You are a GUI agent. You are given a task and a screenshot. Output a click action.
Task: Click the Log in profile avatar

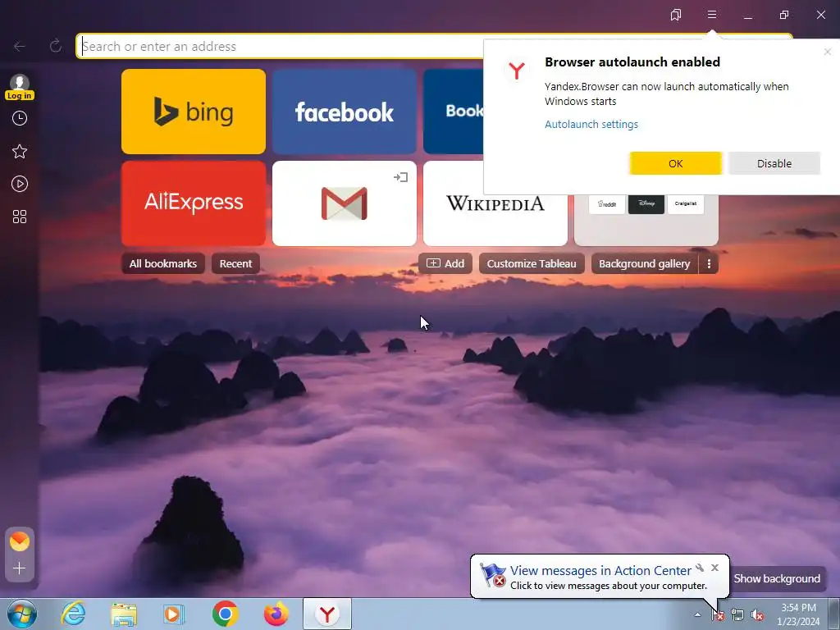[20, 87]
